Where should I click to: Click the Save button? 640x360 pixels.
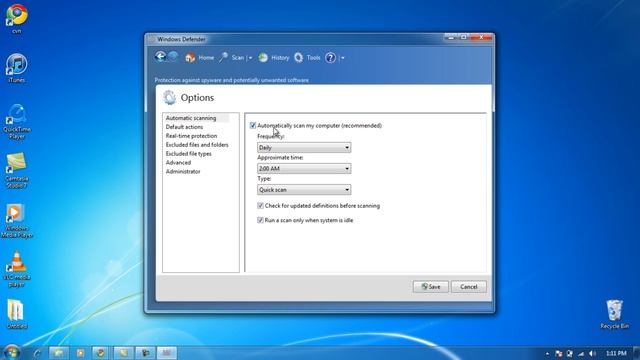(431, 287)
